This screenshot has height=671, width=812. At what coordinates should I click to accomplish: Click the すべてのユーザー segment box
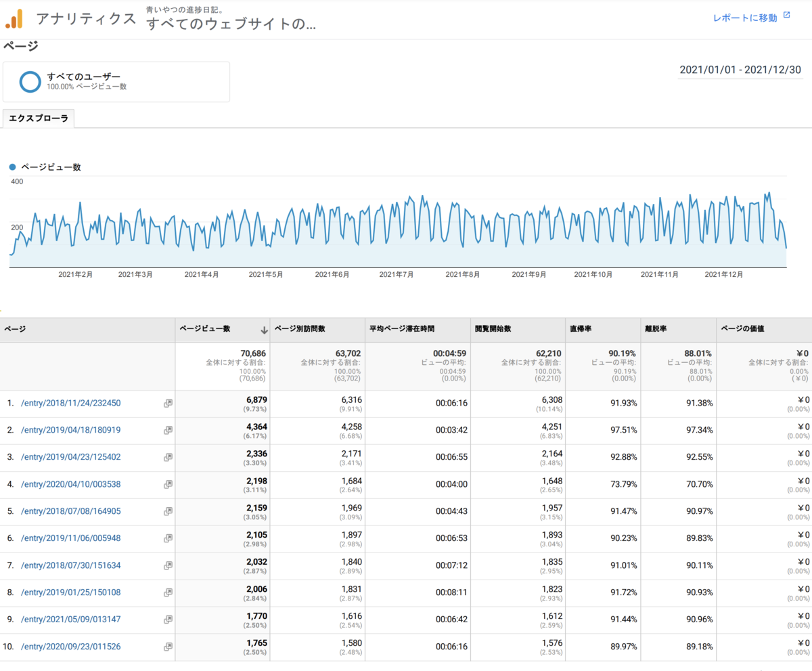pyautogui.click(x=116, y=82)
